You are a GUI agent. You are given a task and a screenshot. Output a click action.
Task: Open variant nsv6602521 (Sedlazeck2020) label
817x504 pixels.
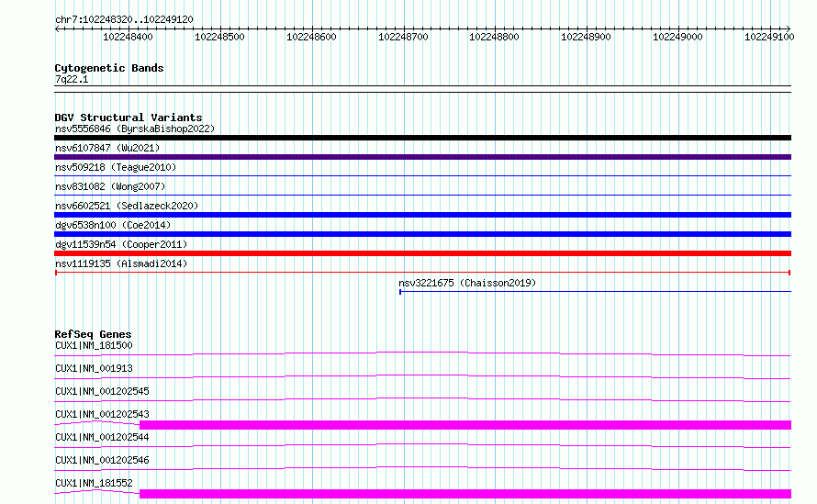(127, 206)
